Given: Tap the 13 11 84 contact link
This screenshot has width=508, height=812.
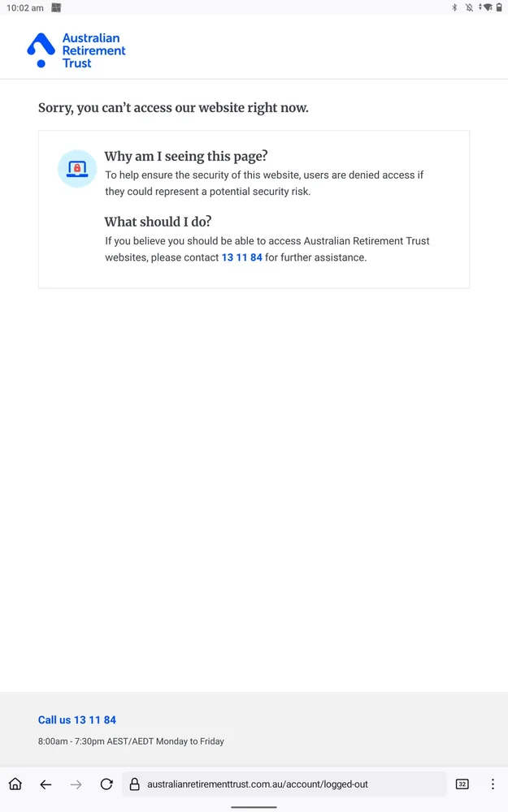Looking at the screenshot, I should (x=242, y=257).
